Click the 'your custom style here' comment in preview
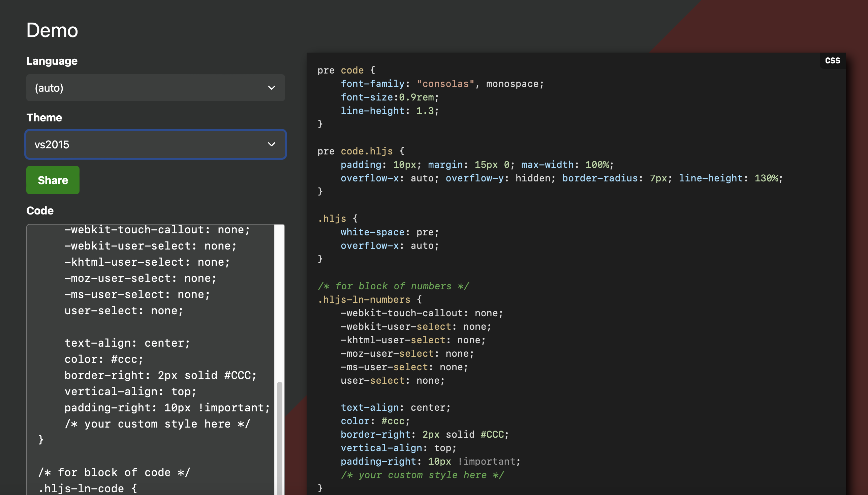The image size is (868, 495). 422,475
